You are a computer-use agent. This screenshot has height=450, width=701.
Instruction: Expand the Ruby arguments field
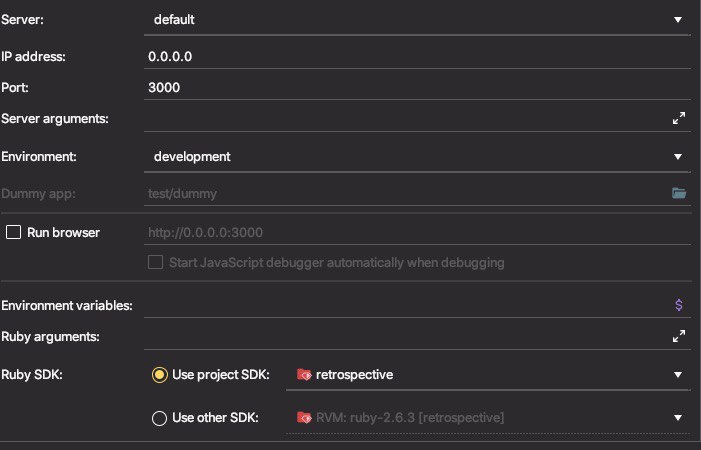(x=679, y=336)
